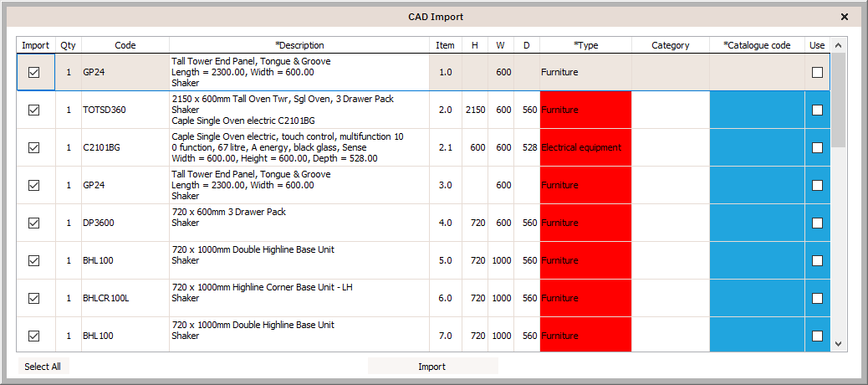Click Category cell for BHLCR100L row

(x=671, y=299)
